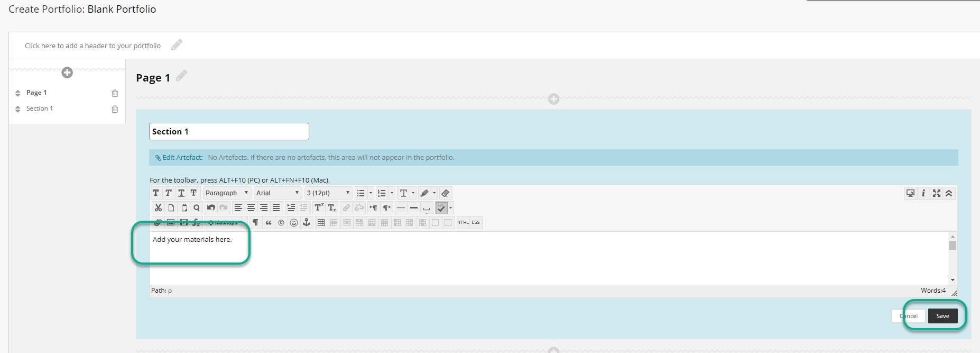The image size is (980, 353).
Task: Click the Cut scissors icon
Action: 158,208
